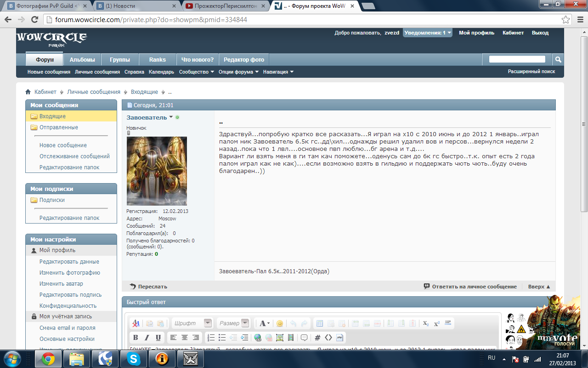The height and width of the screenshot is (368, 588).
Task: Open Google Chrome from the taskbar
Action: coord(48,359)
